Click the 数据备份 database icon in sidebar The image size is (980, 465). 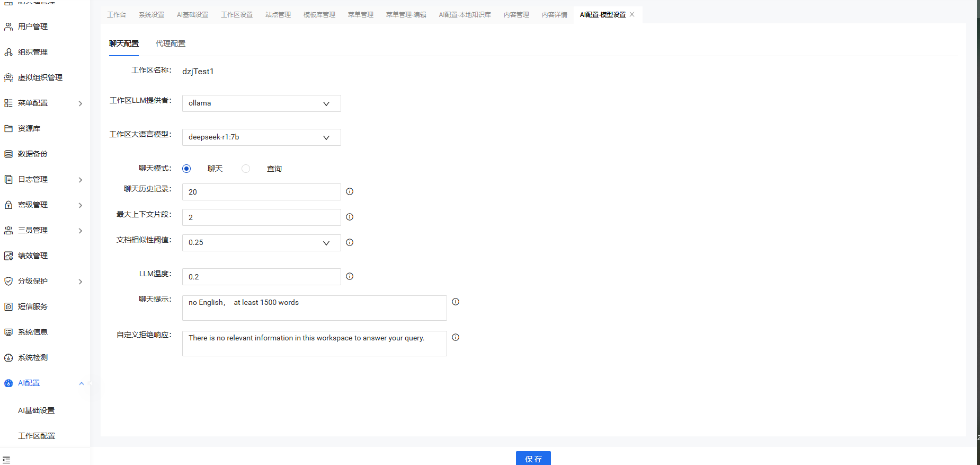[x=8, y=154]
